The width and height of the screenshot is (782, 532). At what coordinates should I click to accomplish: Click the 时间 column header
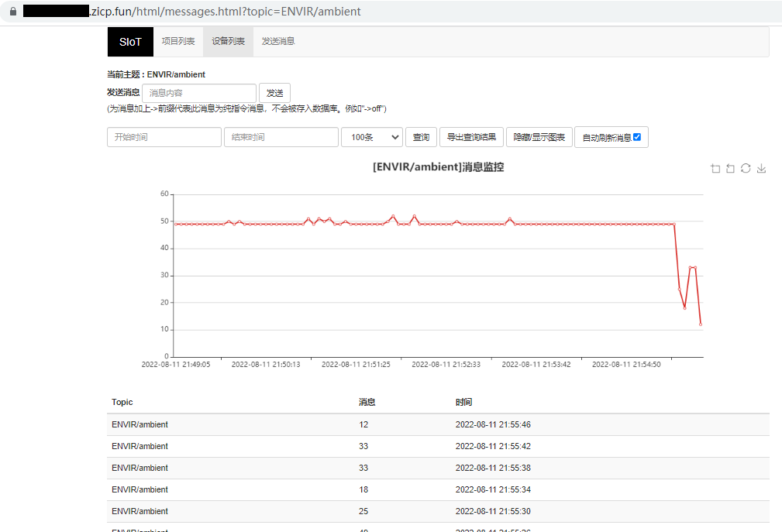[463, 402]
